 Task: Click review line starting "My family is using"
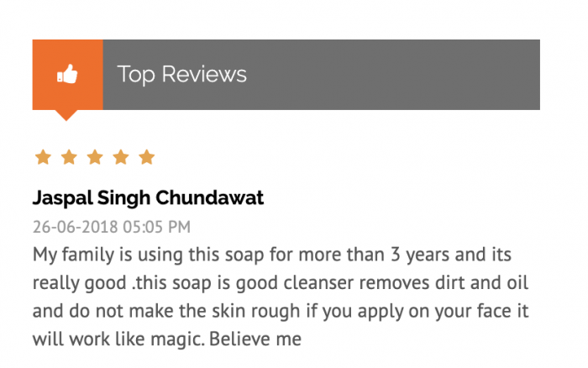tap(272, 255)
